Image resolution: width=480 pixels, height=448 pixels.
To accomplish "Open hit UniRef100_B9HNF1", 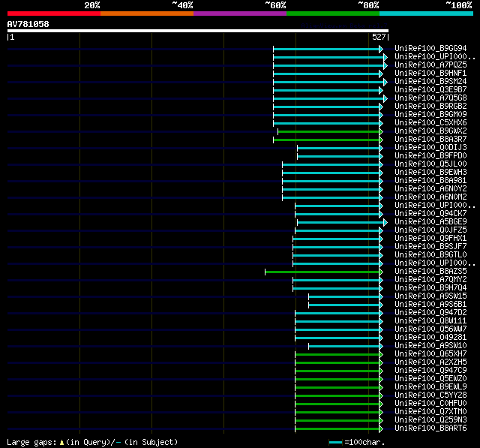I will click(x=430, y=74).
